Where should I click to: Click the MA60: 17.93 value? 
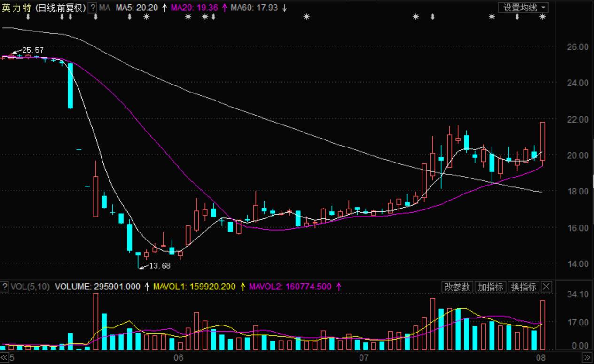(x=254, y=8)
